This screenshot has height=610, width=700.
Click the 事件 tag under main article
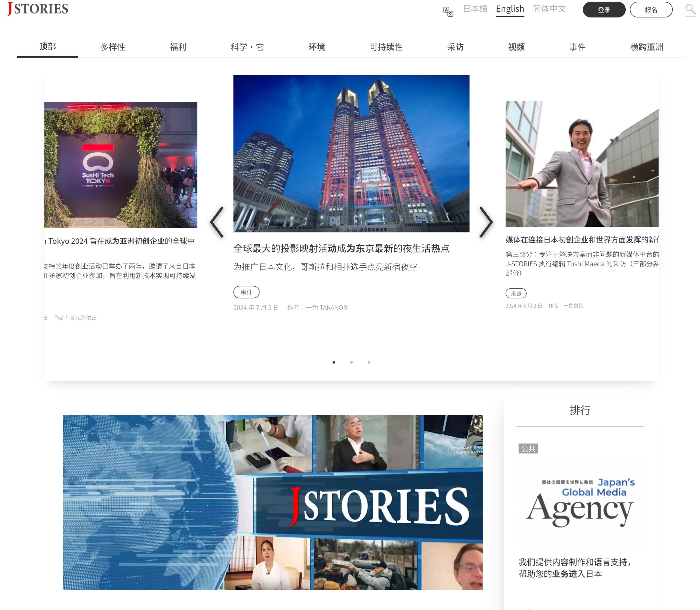[246, 292]
